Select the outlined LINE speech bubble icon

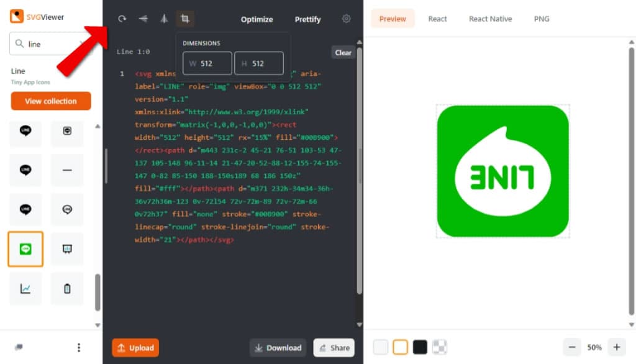(x=67, y=209)
